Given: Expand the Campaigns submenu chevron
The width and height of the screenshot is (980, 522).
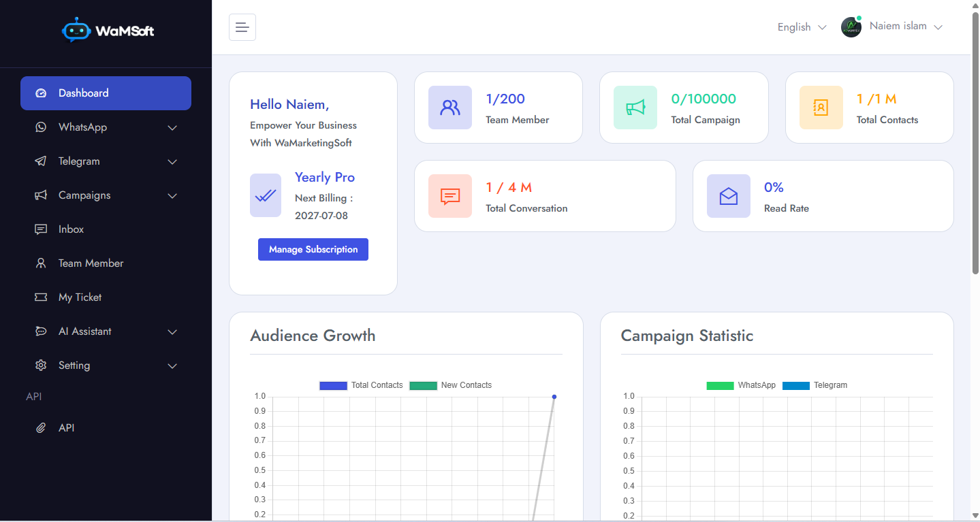Looking at the screenshot, I should [x=172, y=196].
